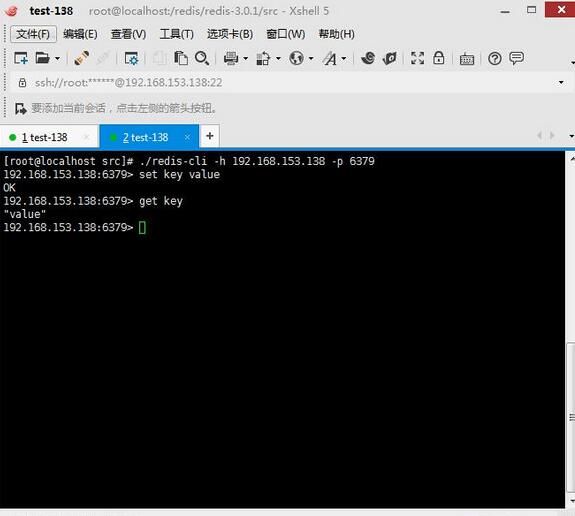Image resolution: width=575 pixels, height=516 pixels.
Task: Click the ssh address bar field
Action: pyautogui.click(x=290, y=83)
